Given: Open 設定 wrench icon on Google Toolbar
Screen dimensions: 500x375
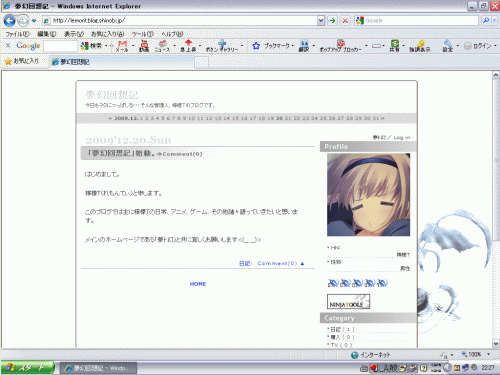Looking at the screenshot, I should [447, 46].
